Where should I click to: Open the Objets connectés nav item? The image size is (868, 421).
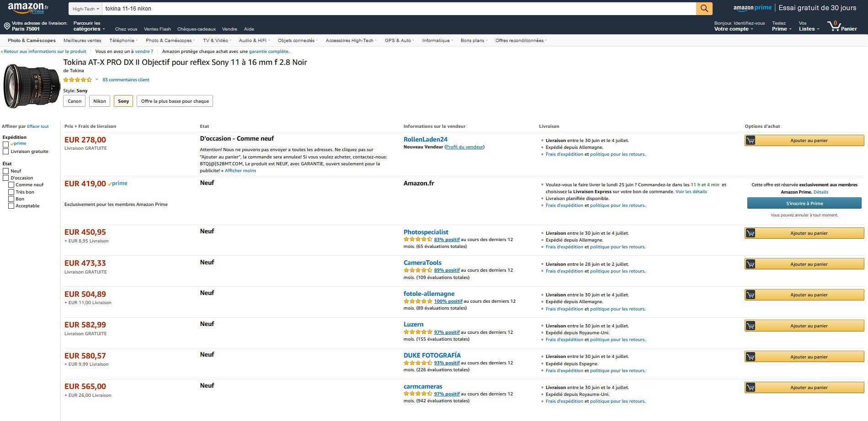(x=298, y=41)
